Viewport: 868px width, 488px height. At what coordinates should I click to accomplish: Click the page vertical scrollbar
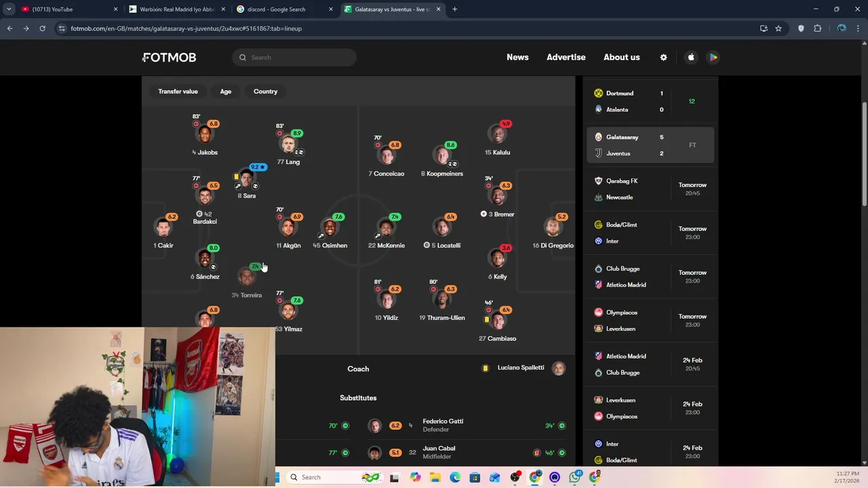(865, 154)
